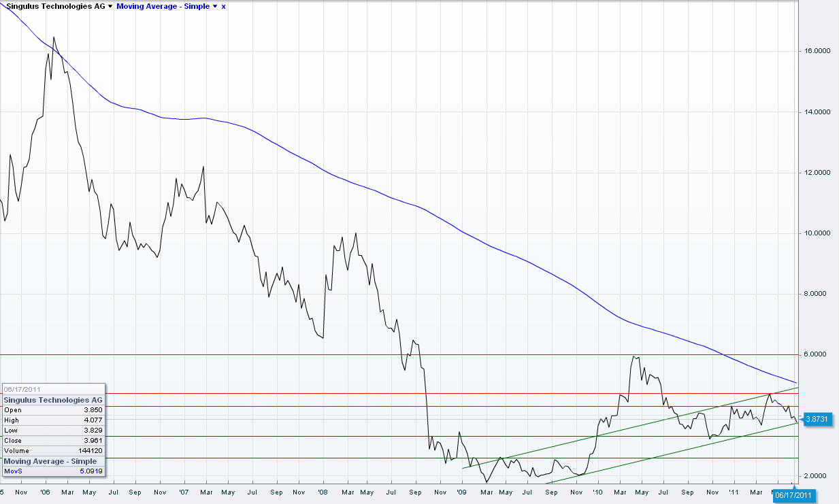This screenshot has height=504, width=839.
Task: Click the Open 3.850 row
Action: point(53,410)
